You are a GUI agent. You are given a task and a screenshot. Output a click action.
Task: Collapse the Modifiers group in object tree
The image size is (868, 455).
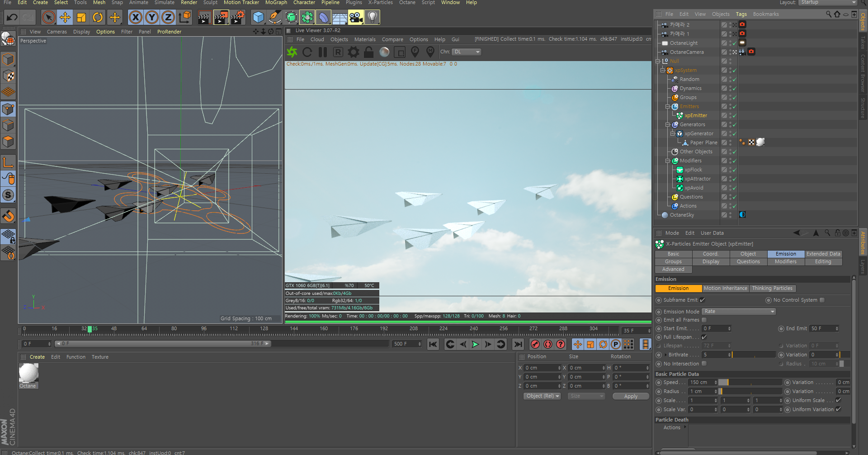(668, 161)
